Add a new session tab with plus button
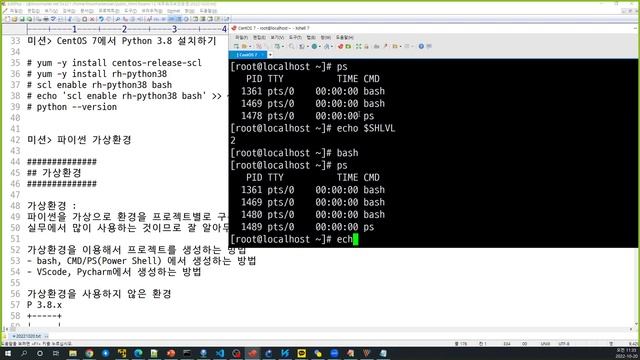Viewport: 640px width, 360px height. [270, 55]
